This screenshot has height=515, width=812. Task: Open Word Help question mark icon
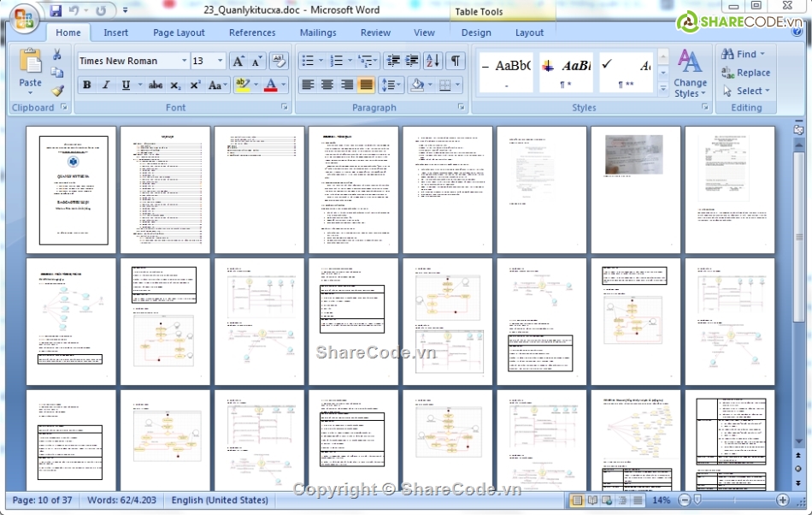tap(797, 33)
